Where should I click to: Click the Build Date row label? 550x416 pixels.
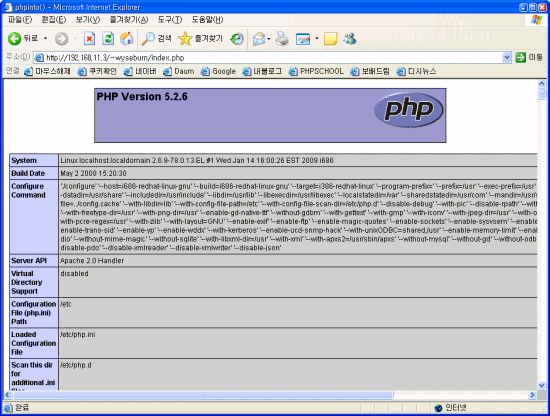[28, 173]
